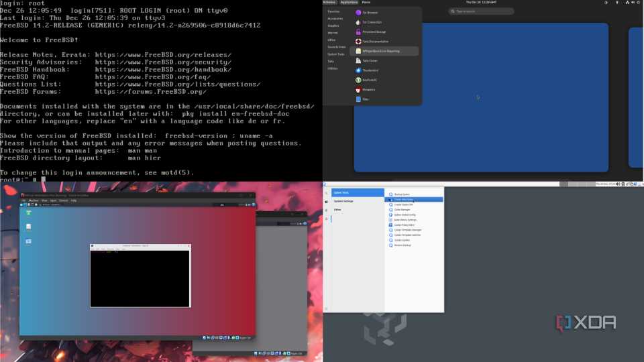The width and height of the screenshot is (644, 362).
Task: Click the Tor onion status icon
Action: coord(606,3)
